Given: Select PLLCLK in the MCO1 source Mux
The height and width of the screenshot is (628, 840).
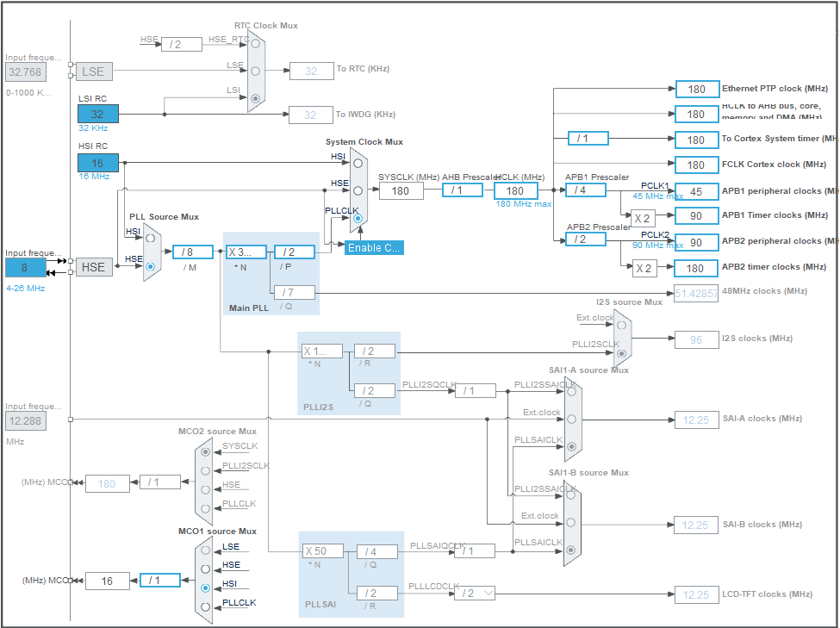Looking at the screenshot, I should [x=205, y=606].
